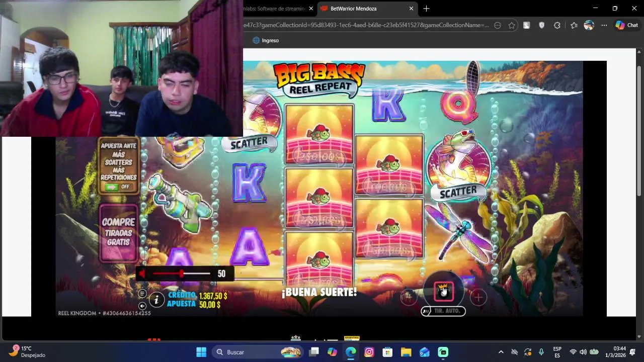The image size is (644, 362).
Task: Increase the bet with the plus button
Action: click(478, 297)
